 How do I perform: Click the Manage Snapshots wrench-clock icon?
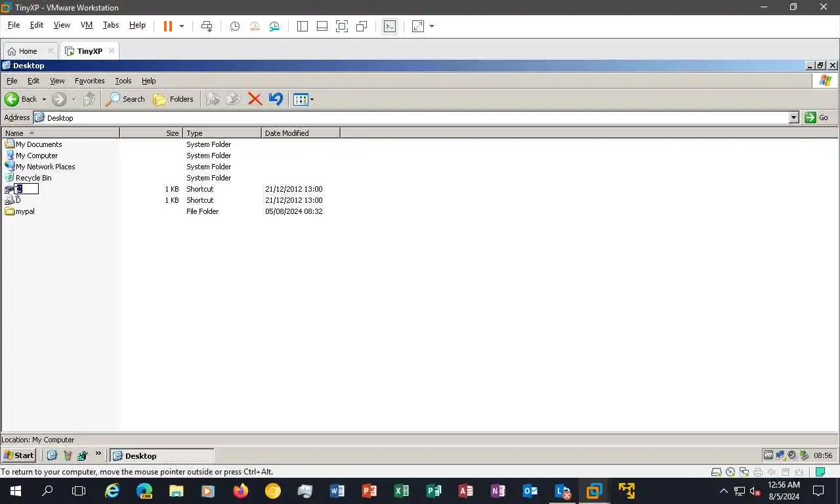coord(274,26)
